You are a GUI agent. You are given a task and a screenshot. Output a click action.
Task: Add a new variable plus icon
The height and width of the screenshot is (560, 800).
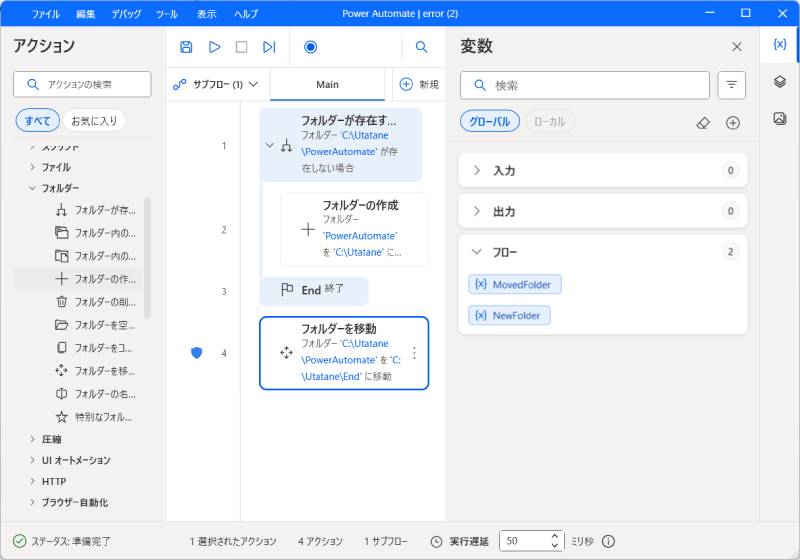(733, 122)
